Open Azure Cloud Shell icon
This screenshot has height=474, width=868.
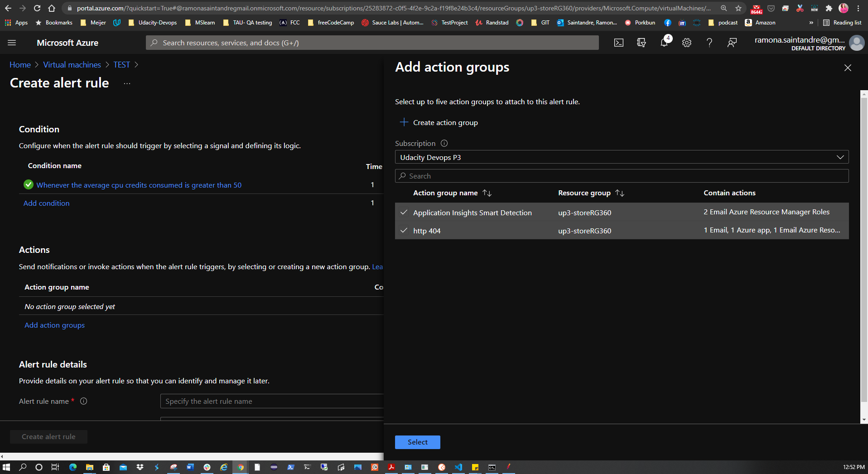619,43
